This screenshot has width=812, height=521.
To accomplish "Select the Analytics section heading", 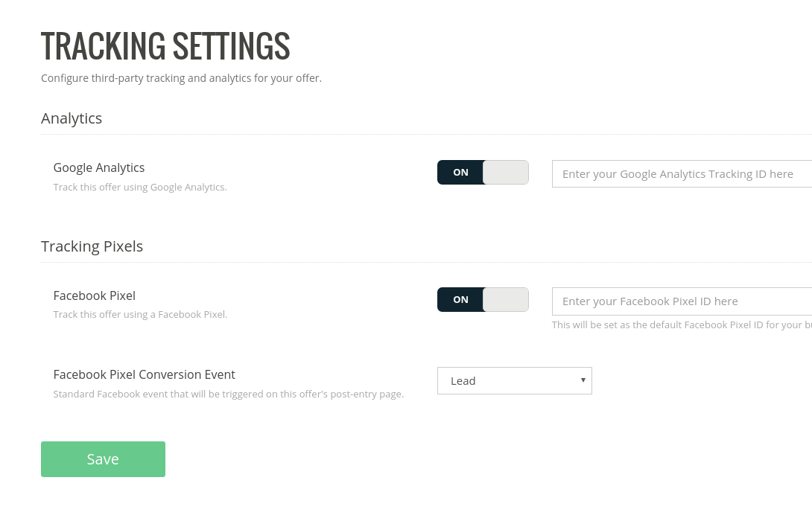I will pyautogui.click(x=72, y=118).
